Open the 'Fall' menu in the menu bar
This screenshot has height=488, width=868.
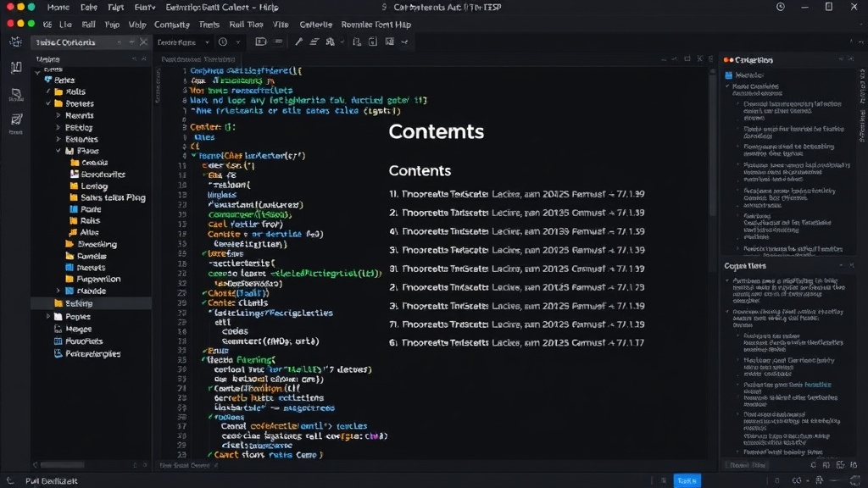coord(88,25)
